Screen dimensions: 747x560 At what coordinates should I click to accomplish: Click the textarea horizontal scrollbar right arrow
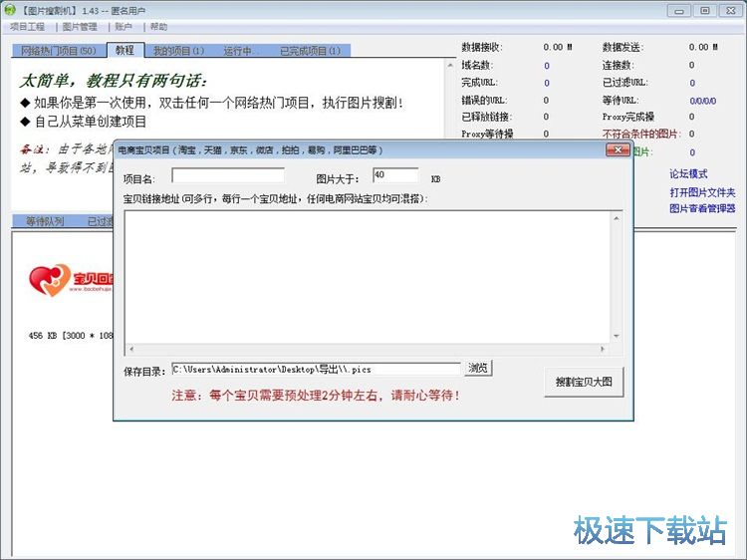[603, 349]
